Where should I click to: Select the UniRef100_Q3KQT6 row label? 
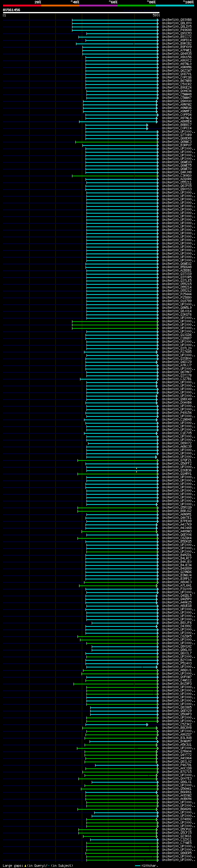point(177,314)
